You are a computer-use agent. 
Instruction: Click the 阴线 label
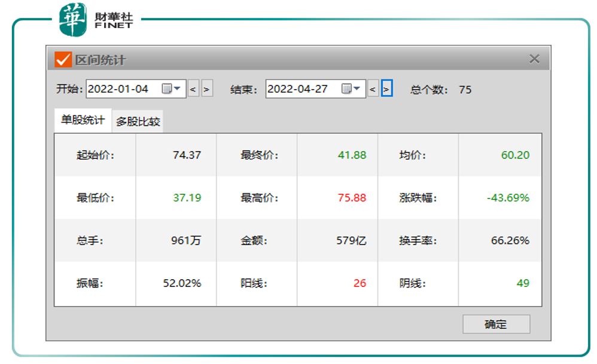tap(412, 283)
